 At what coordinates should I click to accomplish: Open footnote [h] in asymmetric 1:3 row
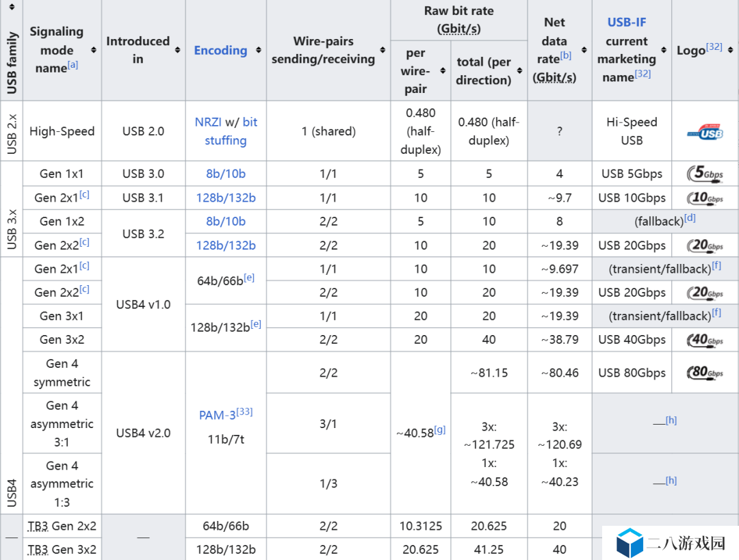(x=671, y=481)
